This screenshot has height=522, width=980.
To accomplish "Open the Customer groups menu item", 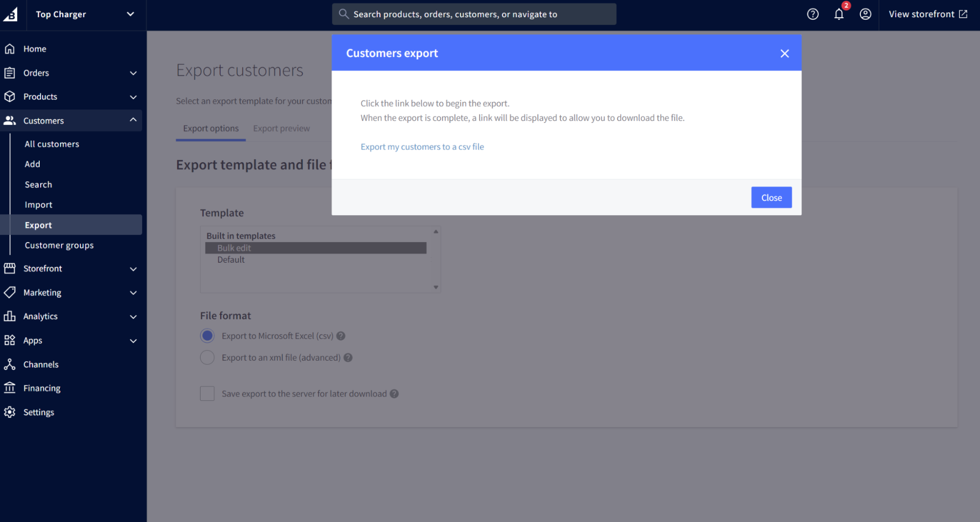I will tap(59, 245).
